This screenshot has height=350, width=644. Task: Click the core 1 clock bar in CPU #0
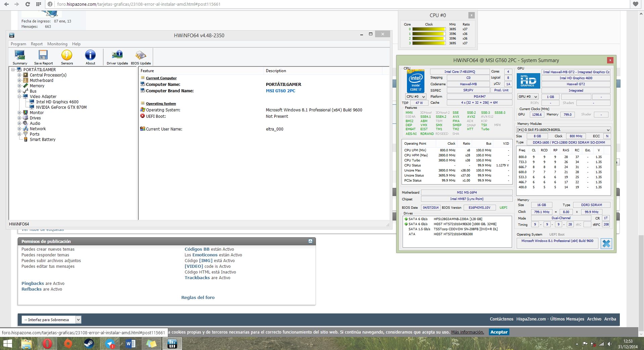pyautogui.click(x=429, y=34)
